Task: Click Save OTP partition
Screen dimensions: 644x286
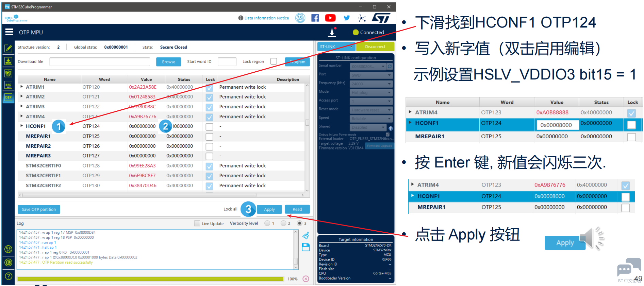Action: [x=39, y=209]
